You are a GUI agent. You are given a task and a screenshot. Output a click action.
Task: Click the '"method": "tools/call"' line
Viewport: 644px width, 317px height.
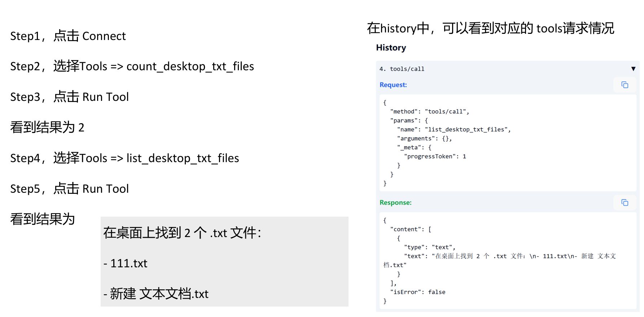pyautogui.click(x=429, y=111)
